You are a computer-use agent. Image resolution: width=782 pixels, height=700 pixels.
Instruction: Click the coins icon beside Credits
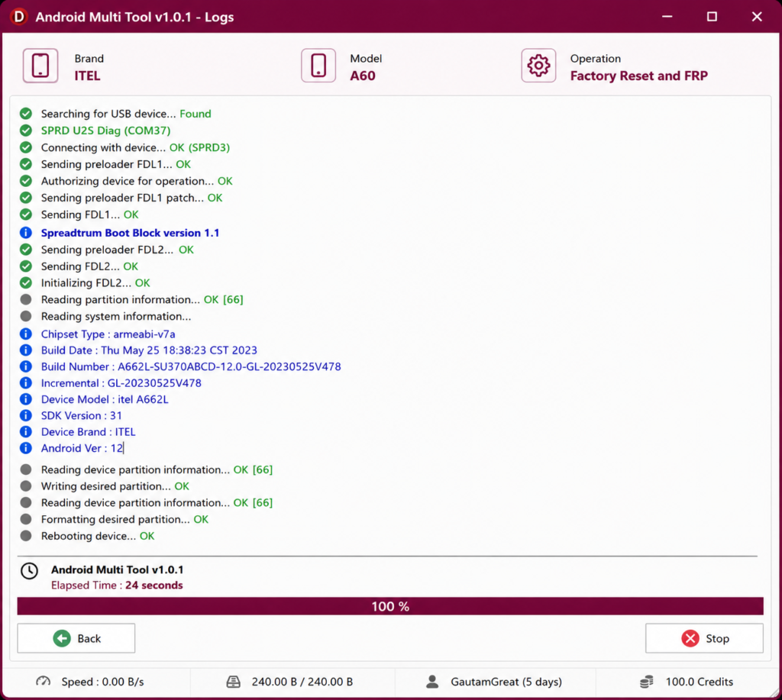coord(647,682)
